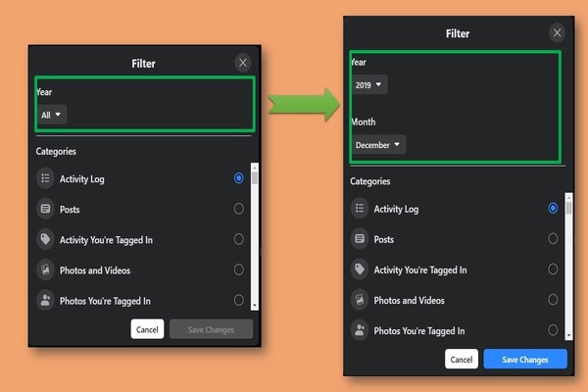Click Cancel in the right Filter dialog
Viewport: 588px width, 392px height.
point(462,359)
